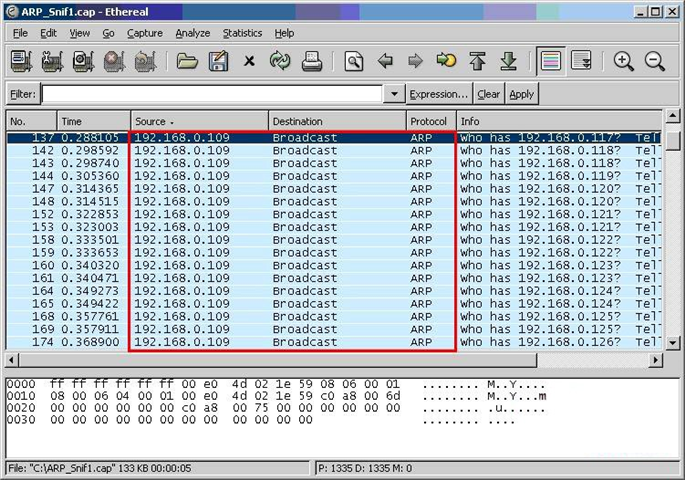Image resolution: width=685 pixels, height=480 pixels.
Task: Click the Find packet magnifier icon
Action: click(353, 62)
